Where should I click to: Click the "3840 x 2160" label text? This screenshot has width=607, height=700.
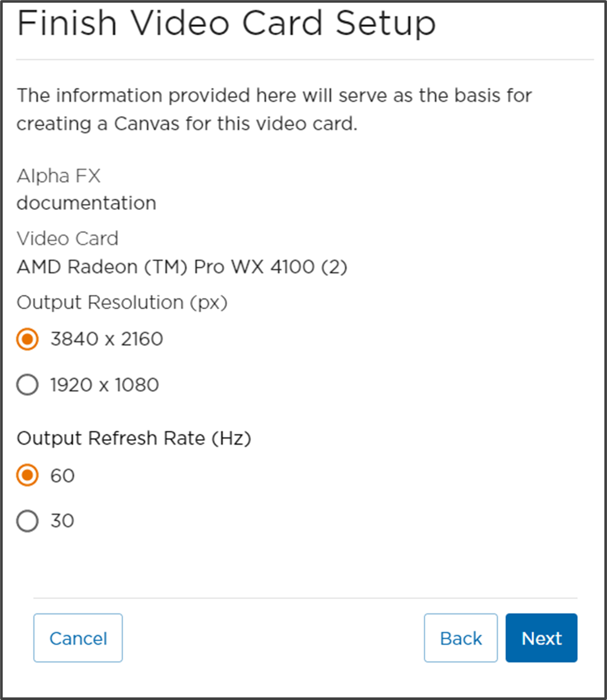[x=106, y=339]
